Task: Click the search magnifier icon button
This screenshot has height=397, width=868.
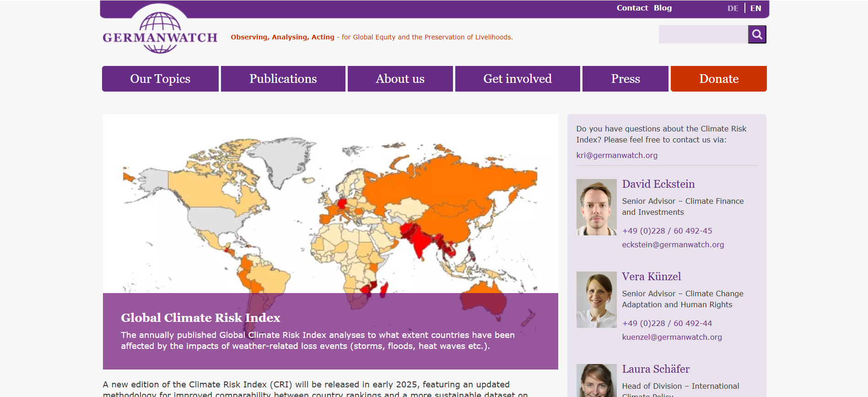Action: (757, 34)
